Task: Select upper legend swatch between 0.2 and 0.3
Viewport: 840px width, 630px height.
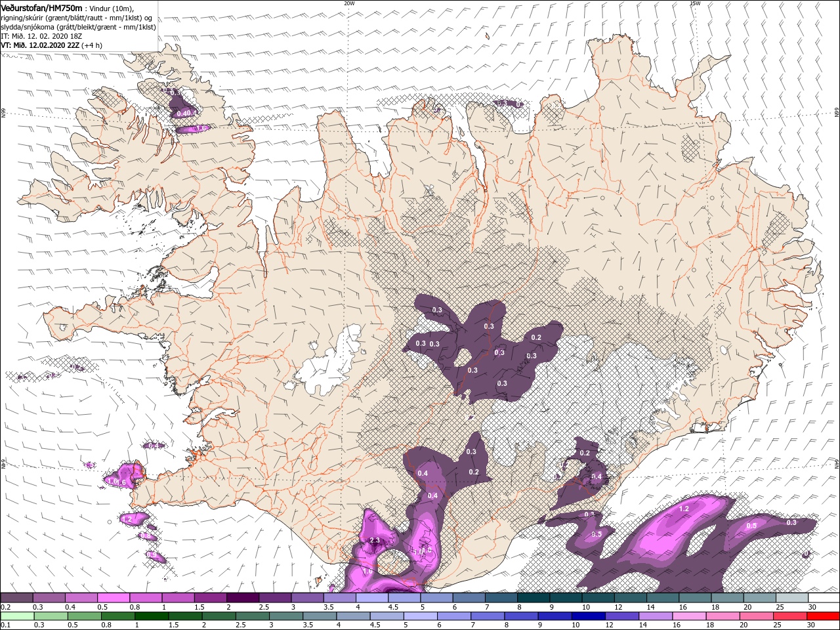Action: click(x=16, y=598)
